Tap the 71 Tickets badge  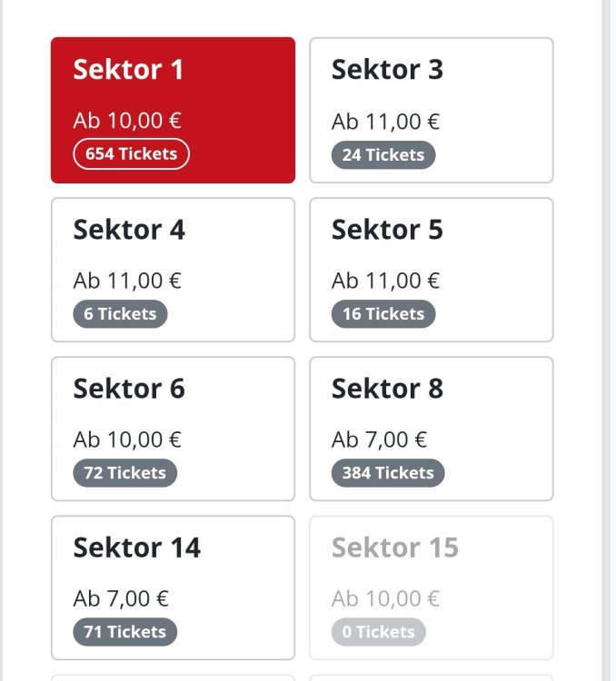(x=124, y=632)
